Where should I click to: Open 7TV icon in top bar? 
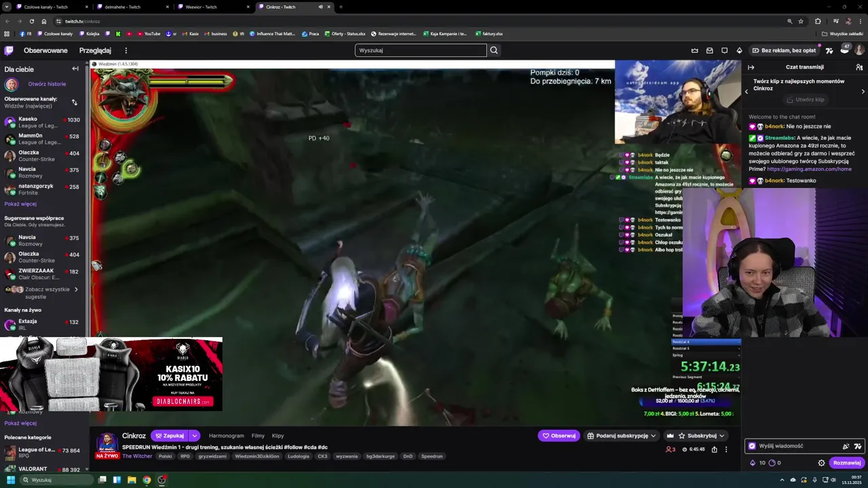tap(829, 50)
